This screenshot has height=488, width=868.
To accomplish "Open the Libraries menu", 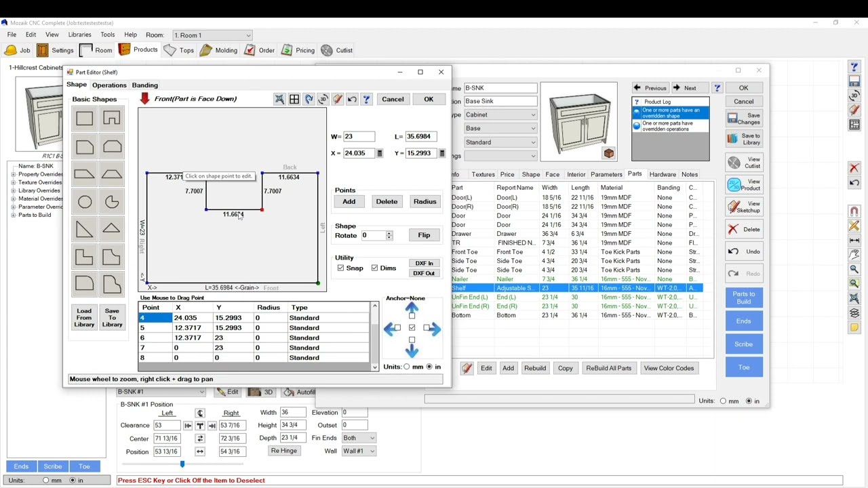I will tap(79, 35).
